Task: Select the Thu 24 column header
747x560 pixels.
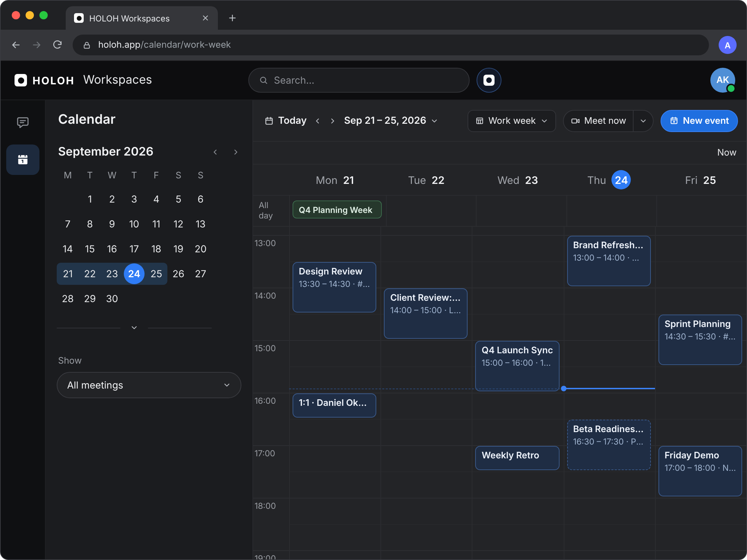Action: tap(609, 180)
